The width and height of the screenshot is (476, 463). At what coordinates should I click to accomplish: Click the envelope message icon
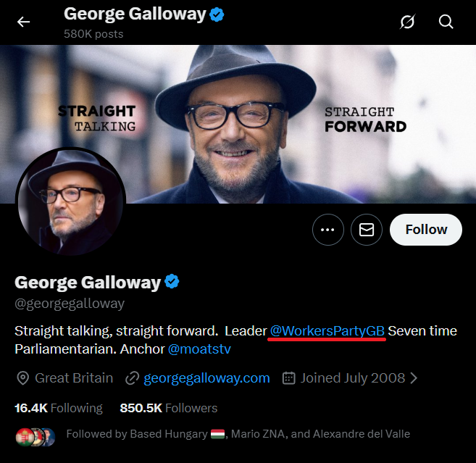point(367,230)
